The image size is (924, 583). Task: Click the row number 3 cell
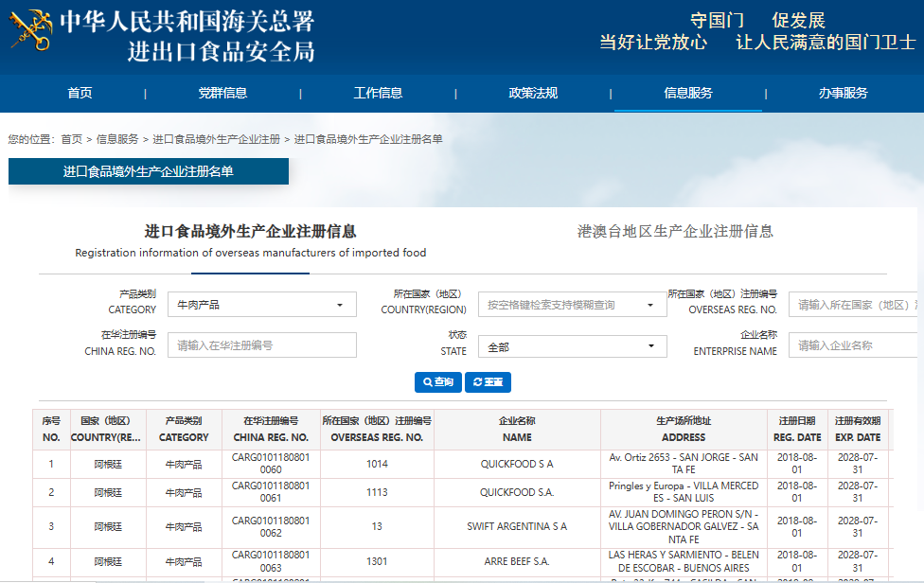51,526
